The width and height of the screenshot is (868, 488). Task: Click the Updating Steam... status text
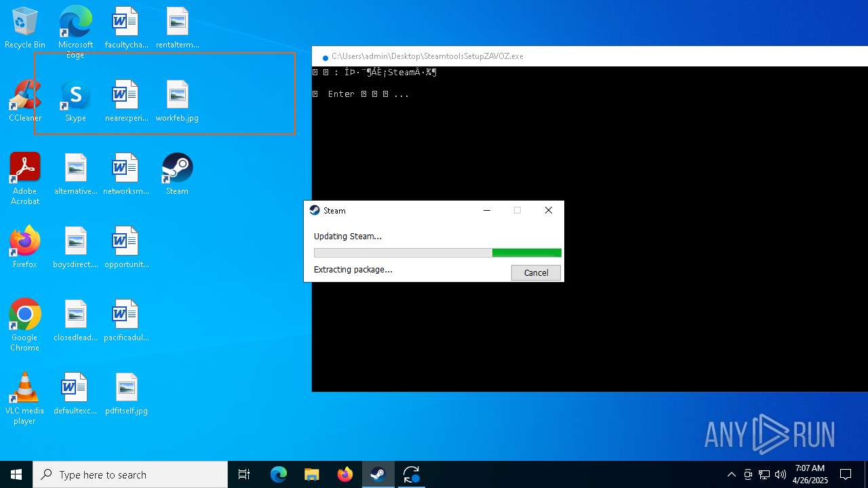pyautogui.click(x=347, y=237)
